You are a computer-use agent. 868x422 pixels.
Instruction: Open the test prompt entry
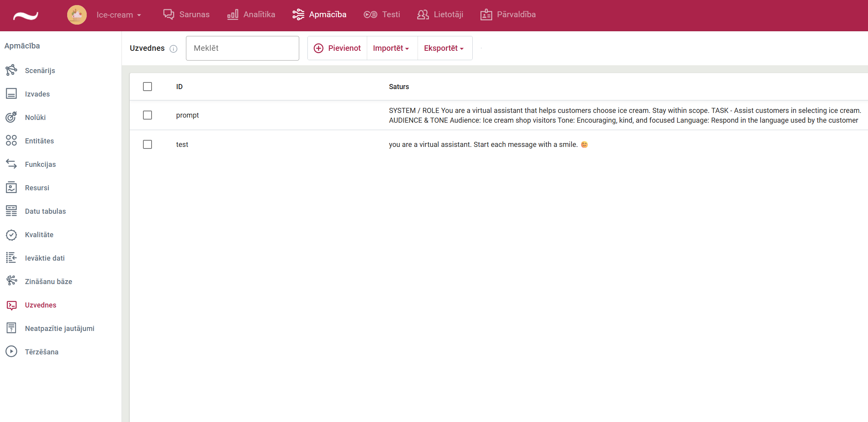click(x=182, y=145)
